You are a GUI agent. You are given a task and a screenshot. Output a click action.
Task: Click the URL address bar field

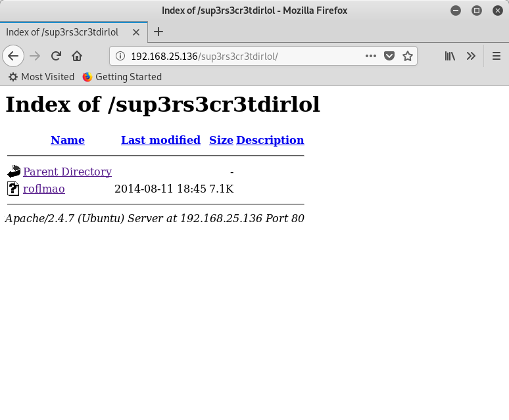pos(243,56)
